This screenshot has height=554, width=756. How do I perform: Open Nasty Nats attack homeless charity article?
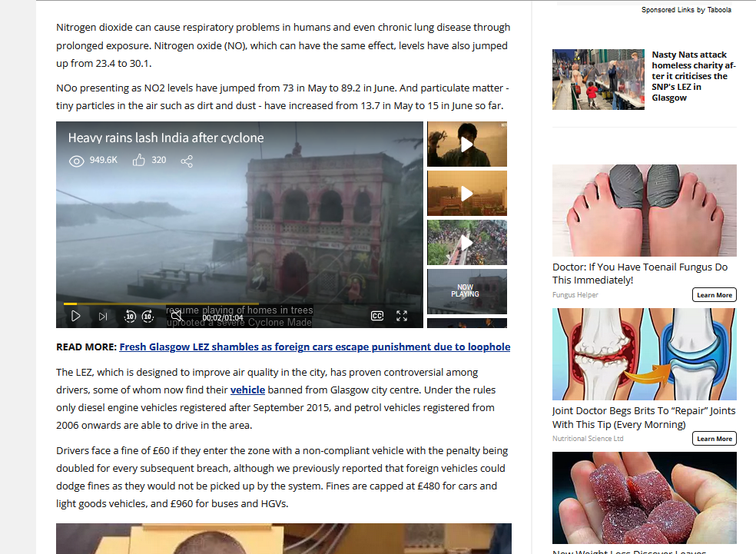click(693, 76)
